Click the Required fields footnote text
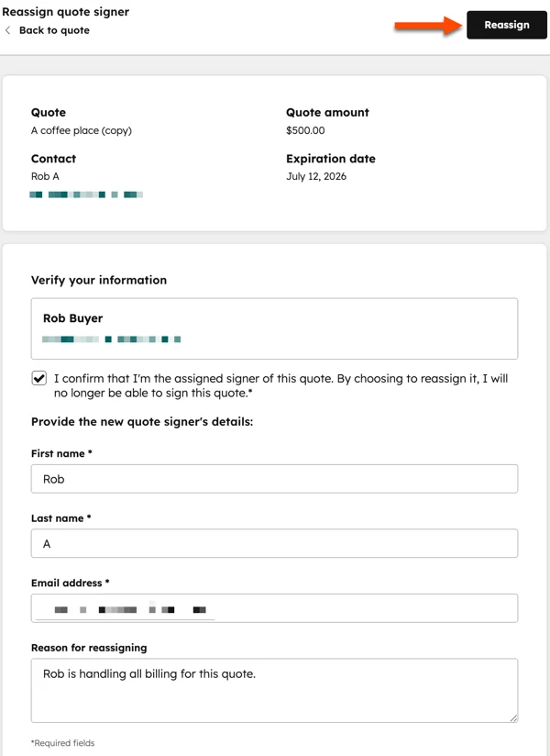This screenshot has width=550, height=756. point(63,743)
